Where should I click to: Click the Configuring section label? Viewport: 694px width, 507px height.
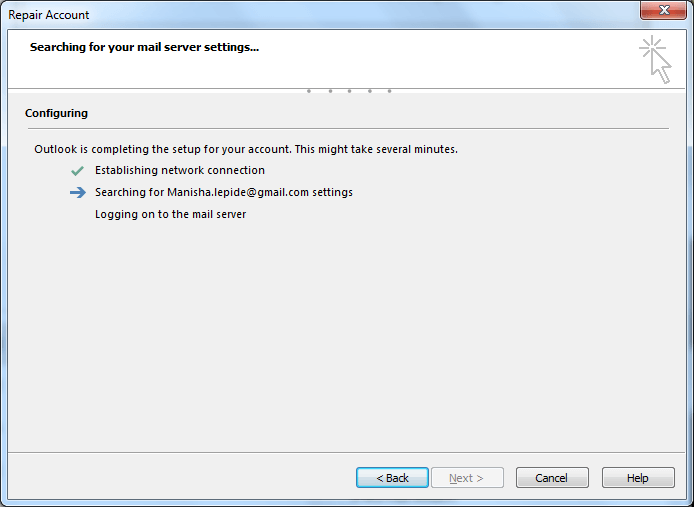click(57, 113)
